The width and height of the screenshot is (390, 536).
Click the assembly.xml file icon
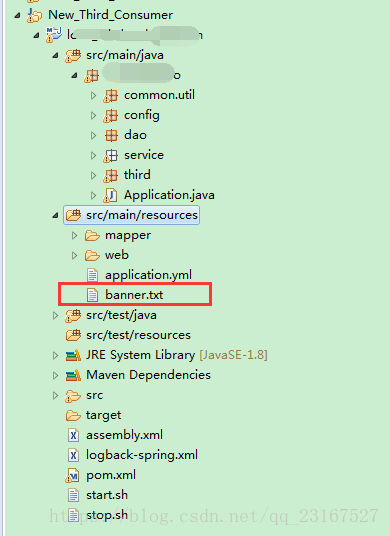[73, 435]
